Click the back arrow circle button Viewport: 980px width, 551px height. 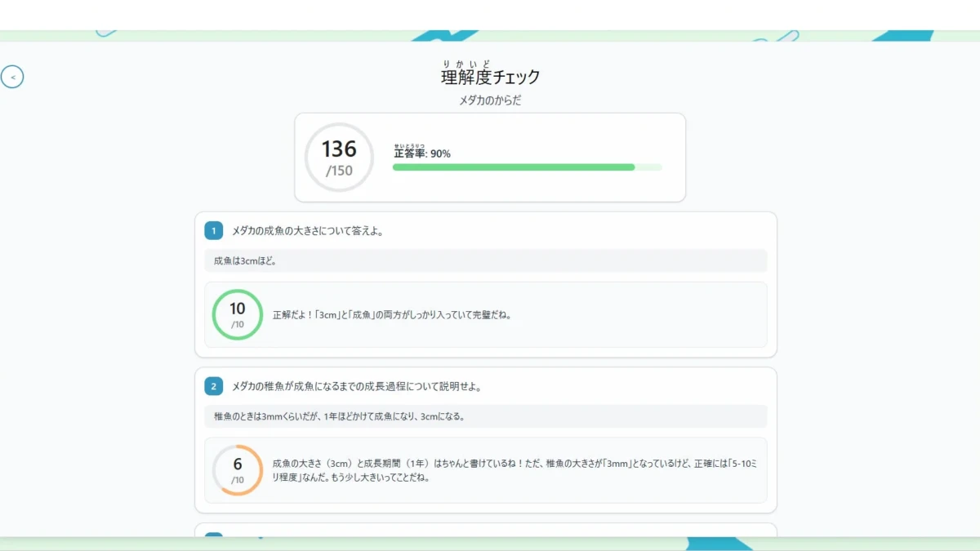12,77
